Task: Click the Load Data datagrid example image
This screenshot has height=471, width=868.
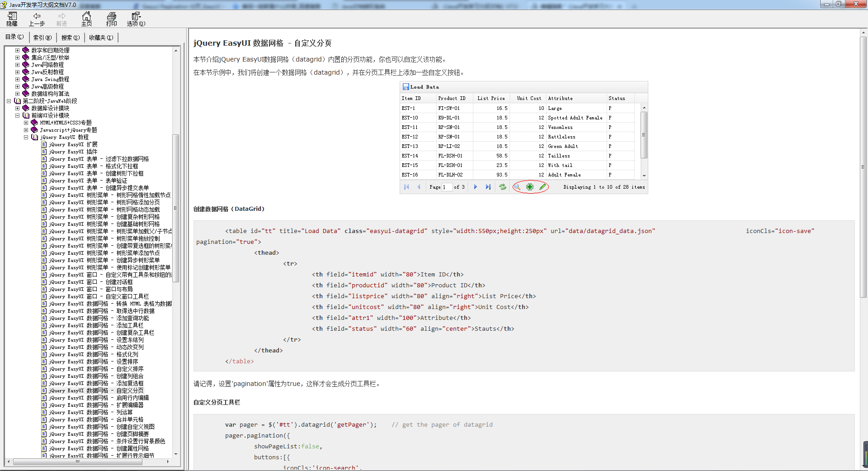Action: click(524, 138)
